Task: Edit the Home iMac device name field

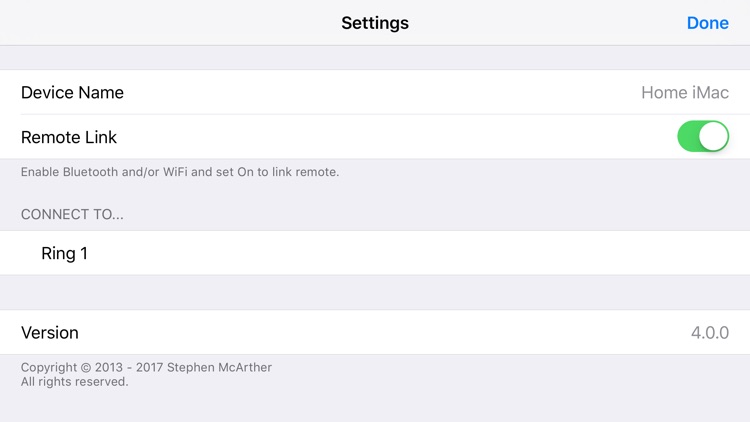Action: (684, 92)
